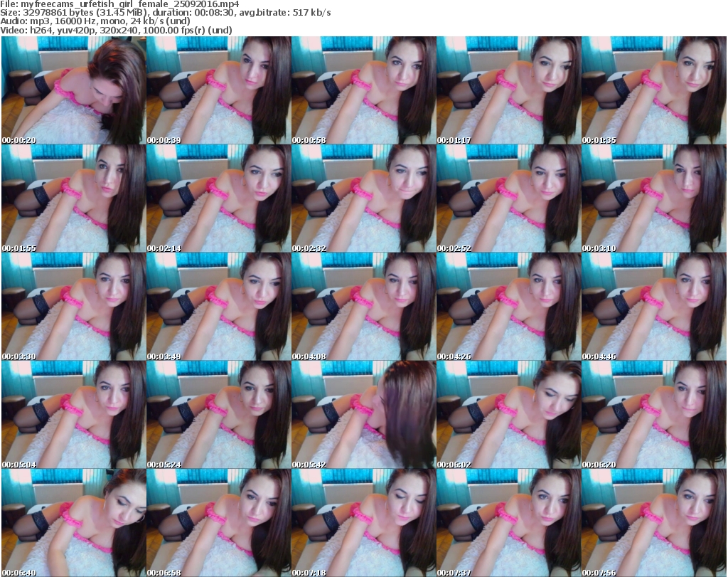The image size is (728, 577).
Task: Open the frame timestamped 00:07:18
Action: (363, 523)
